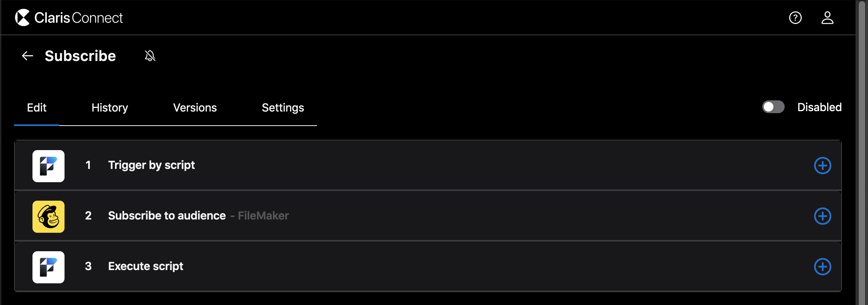Add a step after Execute script
868x305 pixels.
pos(822,266)
